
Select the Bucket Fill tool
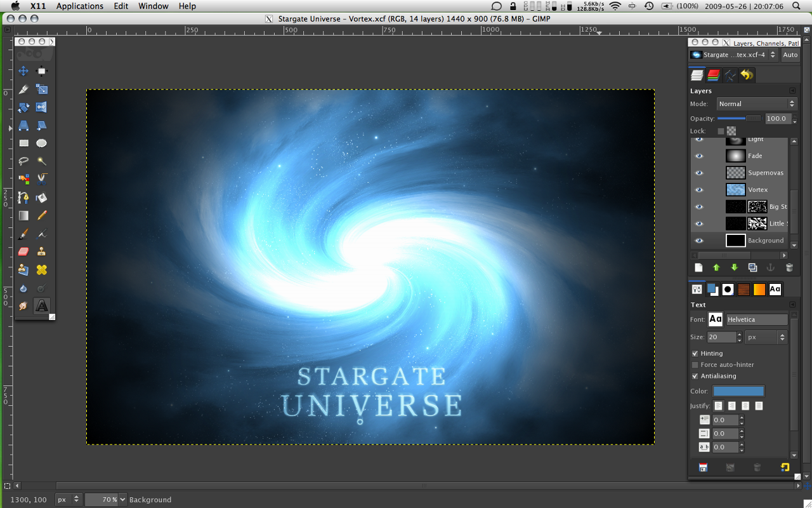[x=42, y=197]
